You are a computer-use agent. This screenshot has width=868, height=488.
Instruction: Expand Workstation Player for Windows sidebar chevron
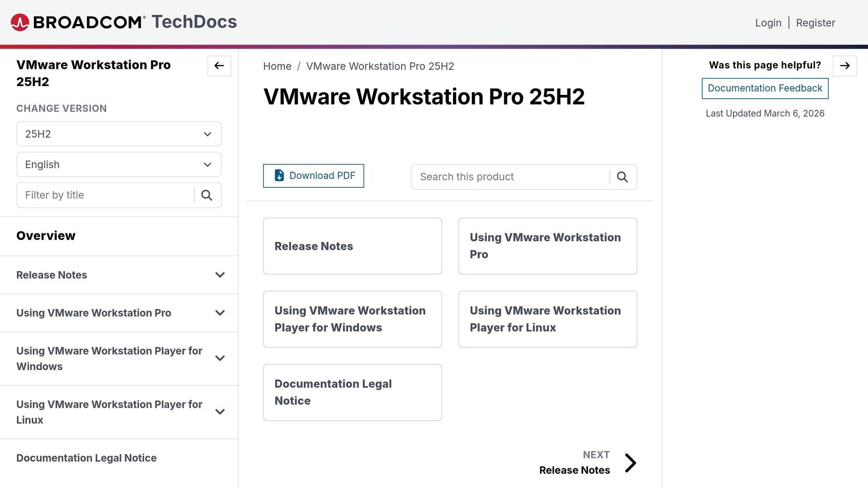click(x=220, y=358)
